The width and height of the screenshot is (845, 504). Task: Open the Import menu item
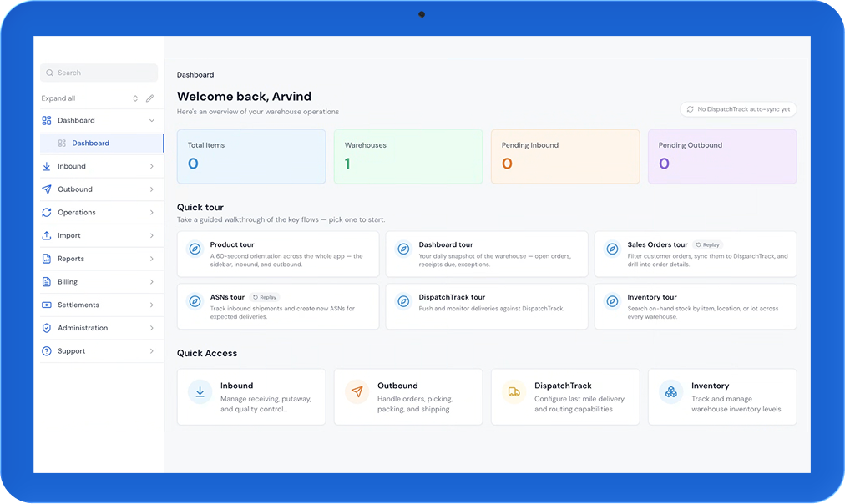tap(102, 236)
